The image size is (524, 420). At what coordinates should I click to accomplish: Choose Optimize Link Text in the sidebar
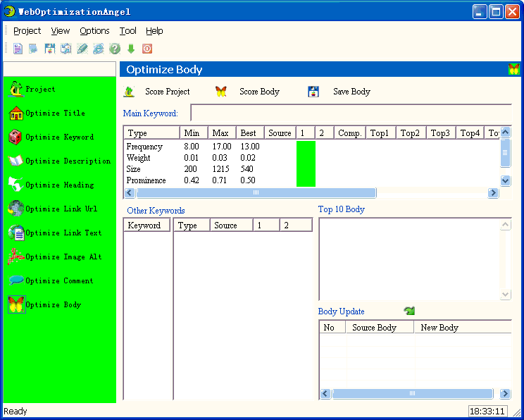click(55, 233)
